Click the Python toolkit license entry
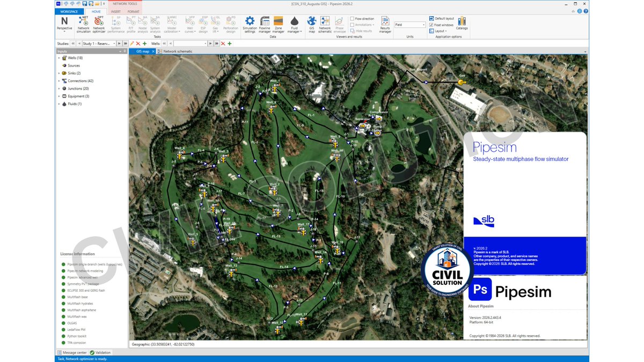644x362 pixels. 75,336
